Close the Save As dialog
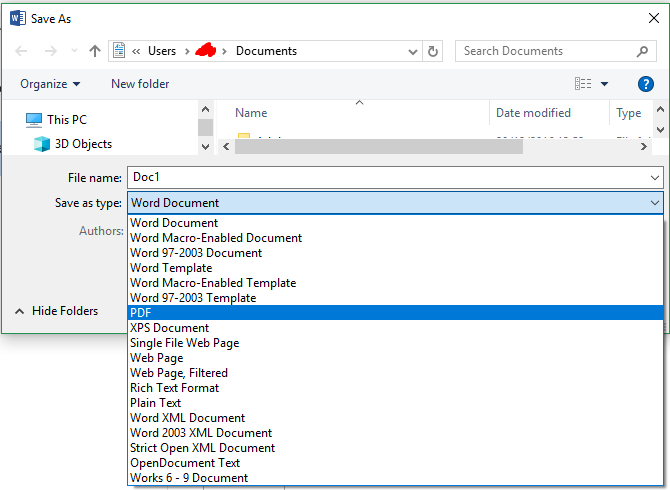This screenshot has width=670, height=490. click(654, 18)
